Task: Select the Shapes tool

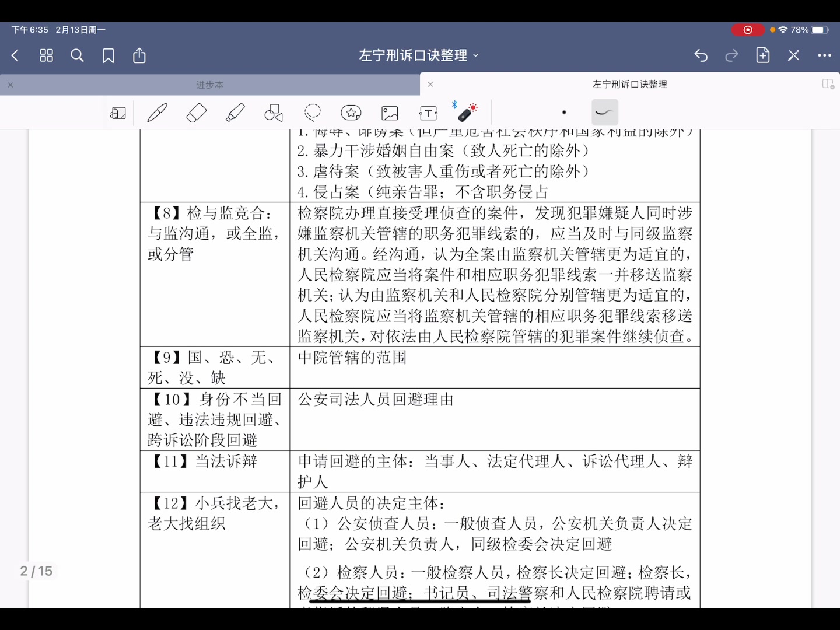Action: coord(274,113)
